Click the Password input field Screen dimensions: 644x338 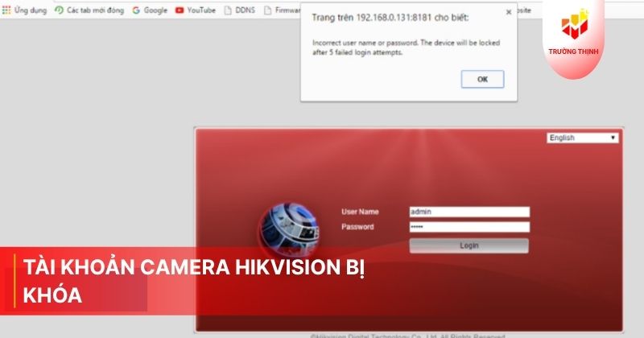coord(469,227)
